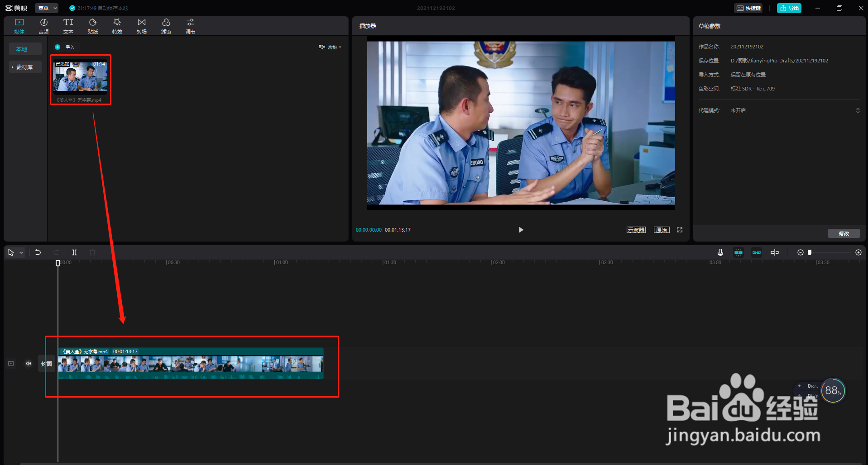Click the 保留在原有位置 import mode value

(x=748, y=75)
